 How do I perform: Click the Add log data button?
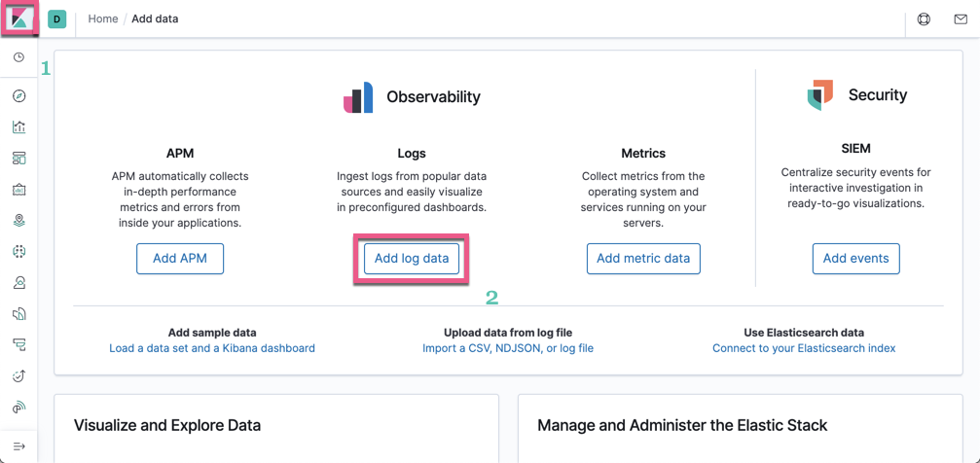tap(412, 259)
